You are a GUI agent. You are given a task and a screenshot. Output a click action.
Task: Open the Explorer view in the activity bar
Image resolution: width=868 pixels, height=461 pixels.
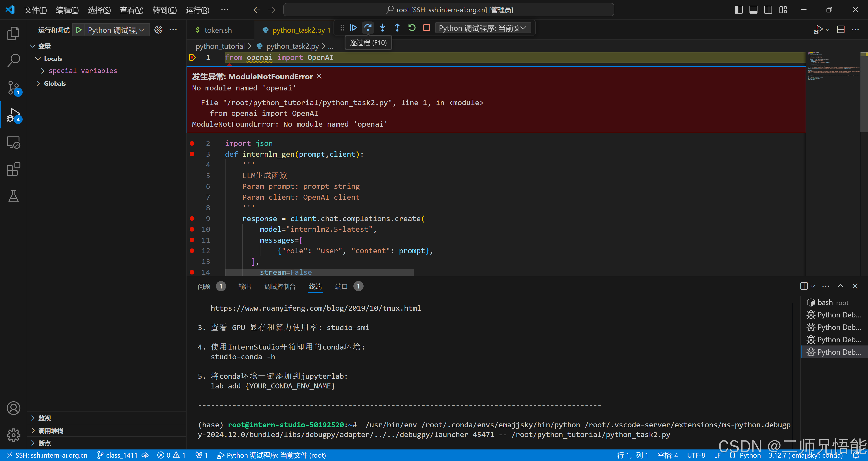pyautogui.click(x=14, y=33)
